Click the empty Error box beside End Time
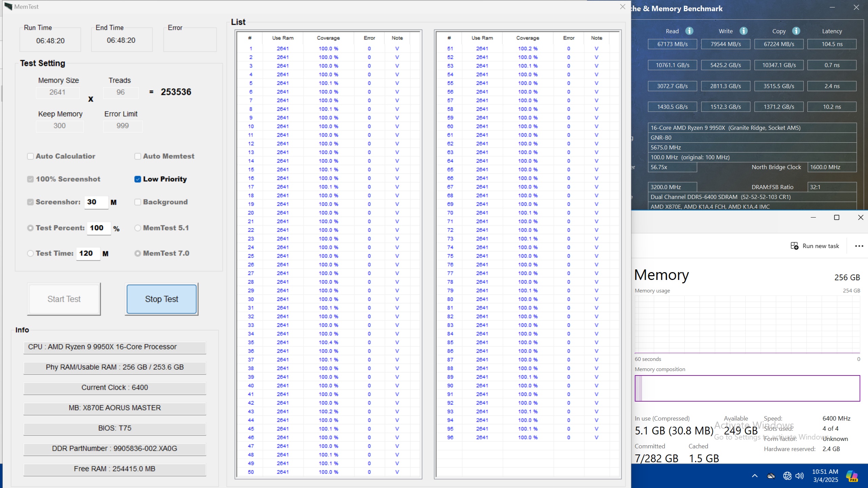The image size is (868, 488). tap(190, 40)
